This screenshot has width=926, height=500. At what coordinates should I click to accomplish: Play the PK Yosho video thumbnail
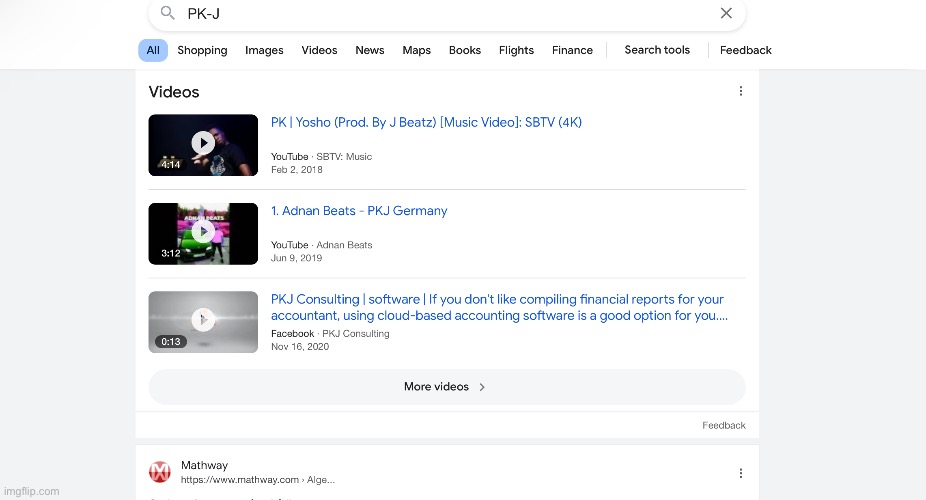coord(203,144)
